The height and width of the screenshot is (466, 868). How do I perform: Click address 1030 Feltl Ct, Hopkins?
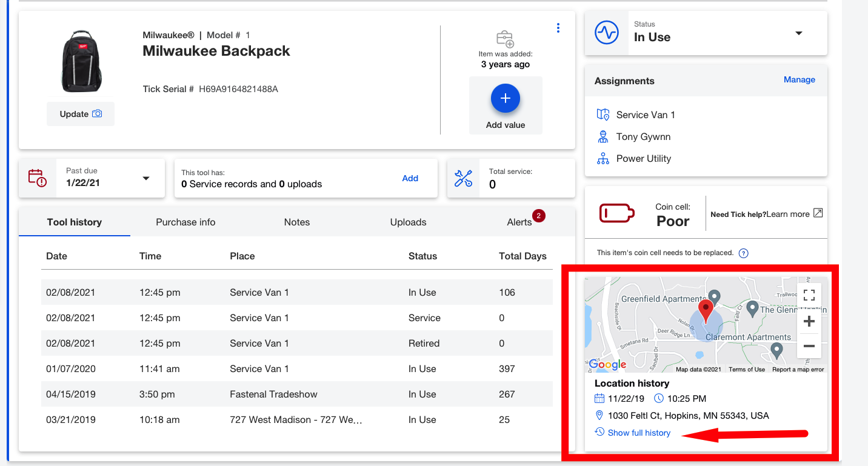click(x=688, y=416)
